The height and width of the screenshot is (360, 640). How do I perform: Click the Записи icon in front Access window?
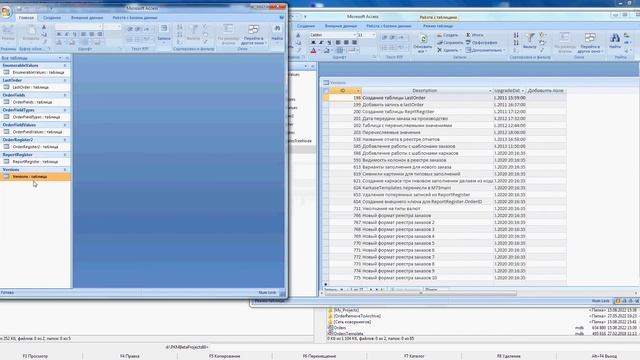(164, 28)
